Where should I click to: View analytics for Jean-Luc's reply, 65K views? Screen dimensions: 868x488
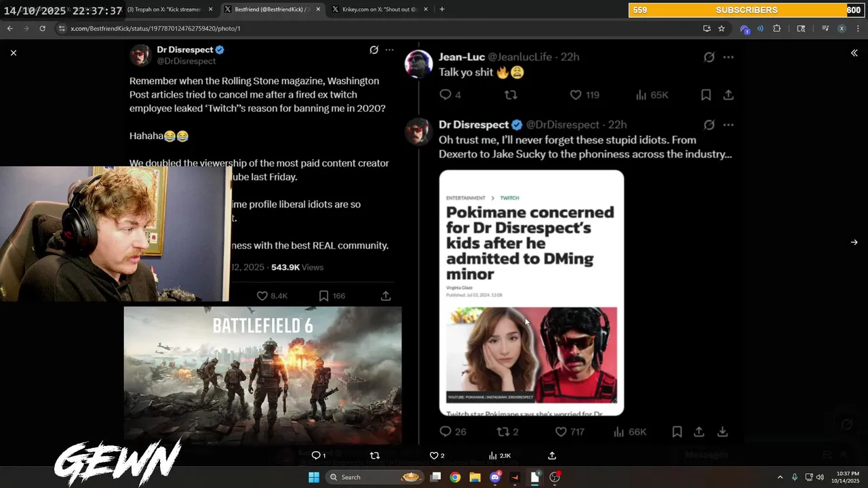[x=651, y=95]
